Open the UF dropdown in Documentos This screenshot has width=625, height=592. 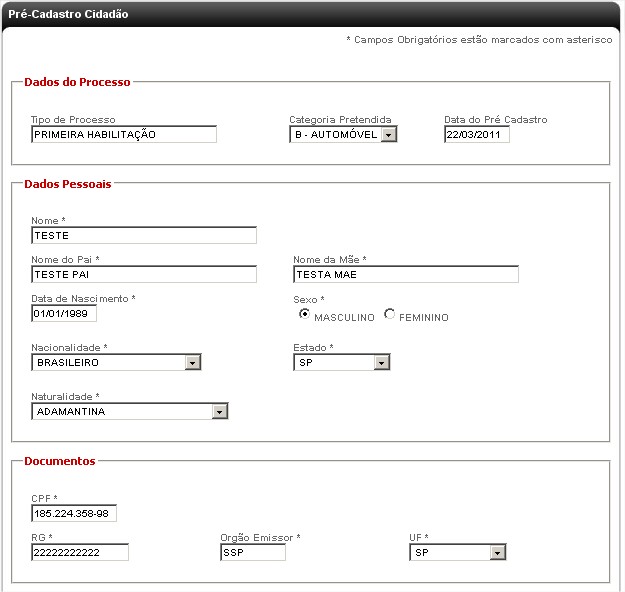497,552
